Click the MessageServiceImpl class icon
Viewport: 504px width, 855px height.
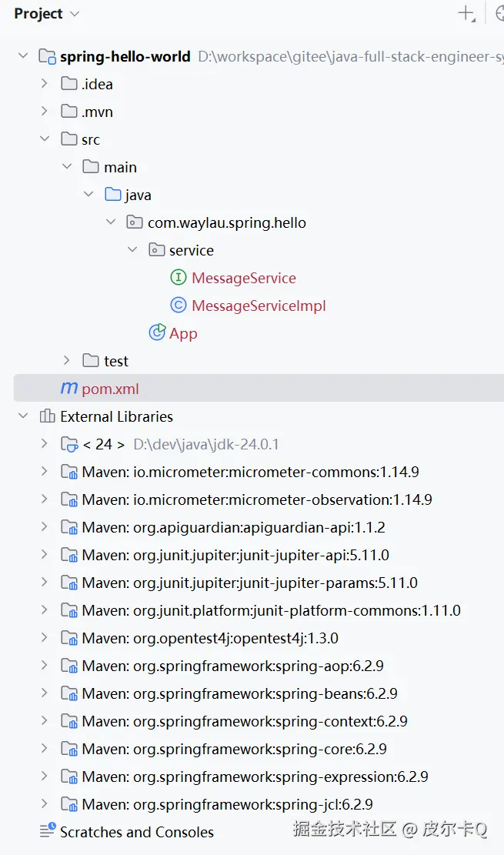179,306
